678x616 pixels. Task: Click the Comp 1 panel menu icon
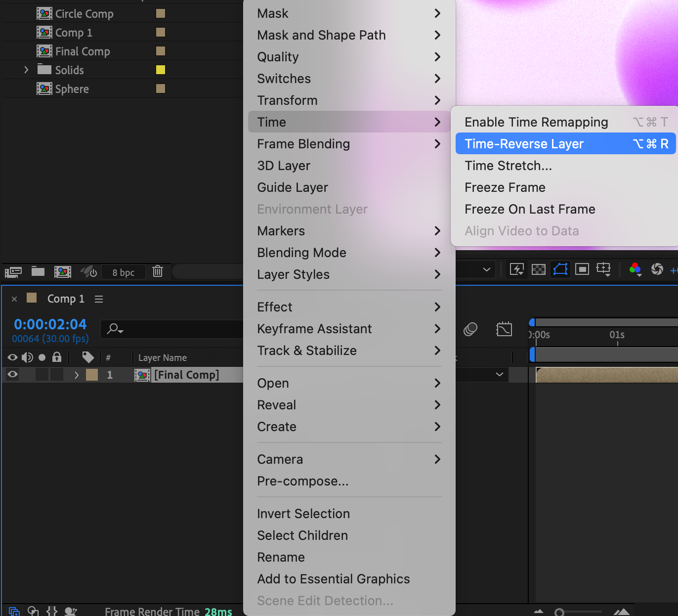pos(99,299)
